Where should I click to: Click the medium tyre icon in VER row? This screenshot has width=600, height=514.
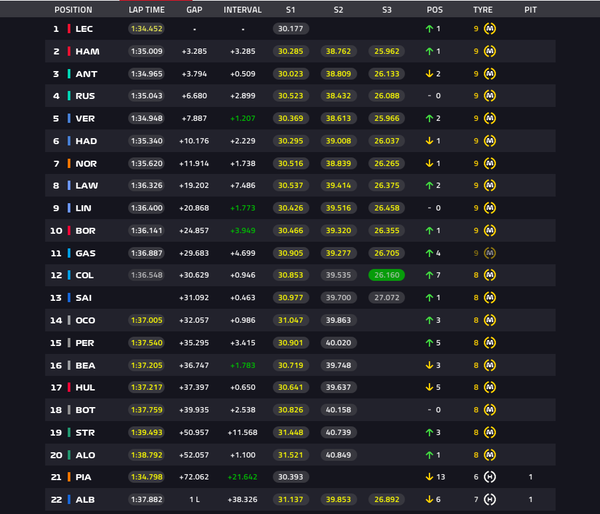tap(490, 118)
